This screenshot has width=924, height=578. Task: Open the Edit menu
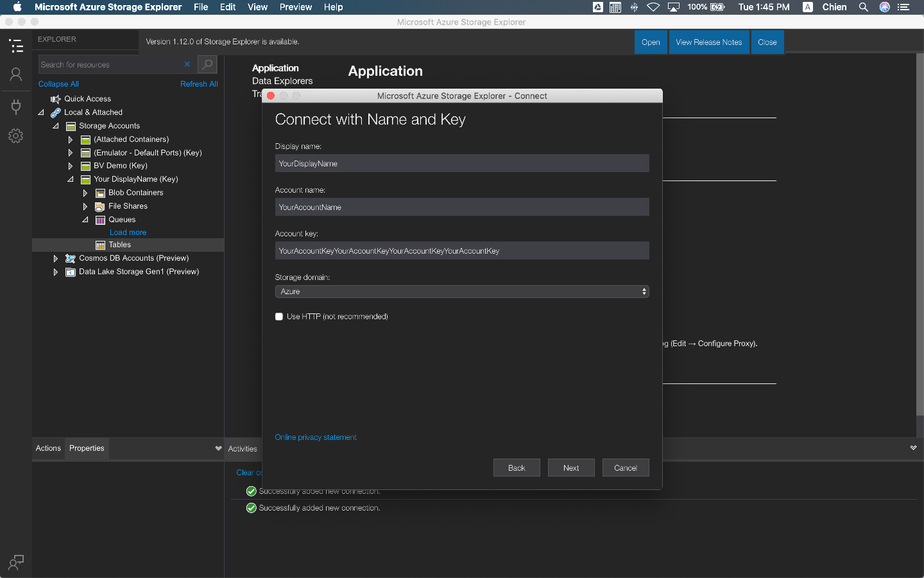pyautogui.click(x=227, y=7)
